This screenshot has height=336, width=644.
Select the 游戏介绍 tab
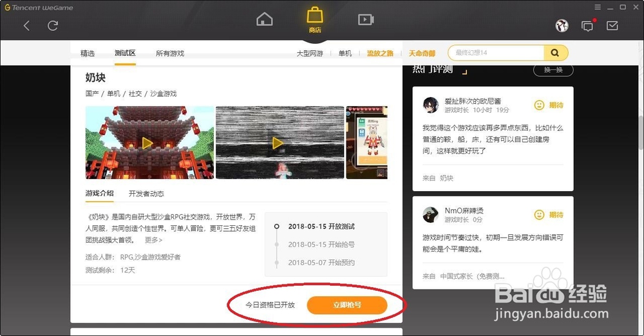99,193
